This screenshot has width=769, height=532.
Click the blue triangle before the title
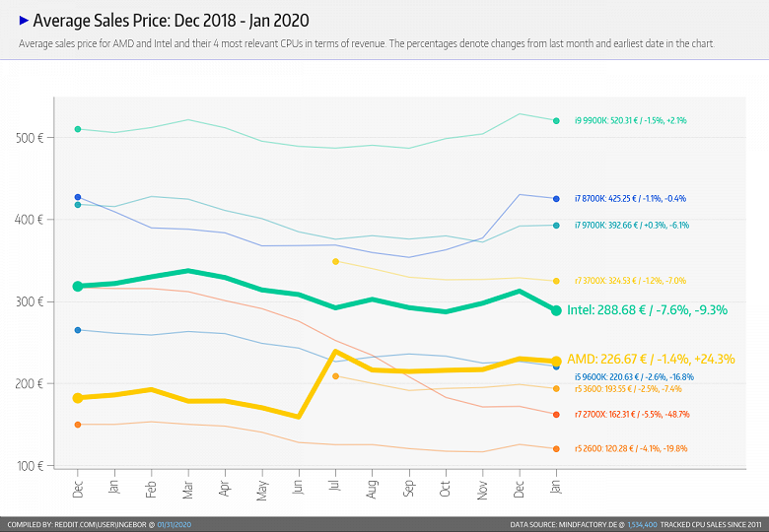pyautogui.click(x=25, y=20)
